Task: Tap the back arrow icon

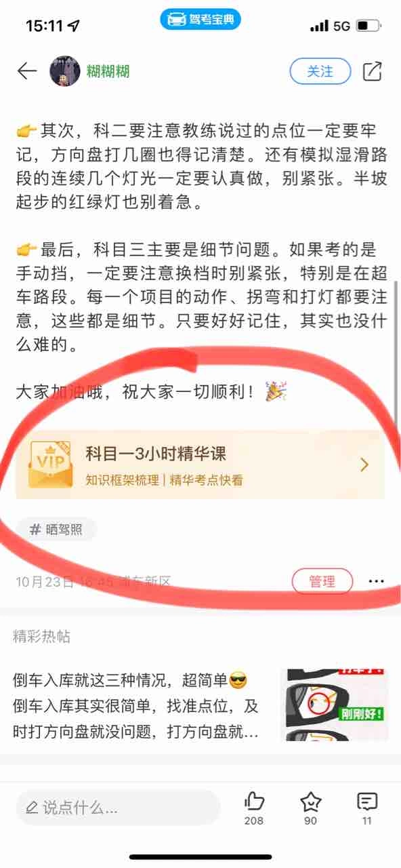Action: click(26, 71)
